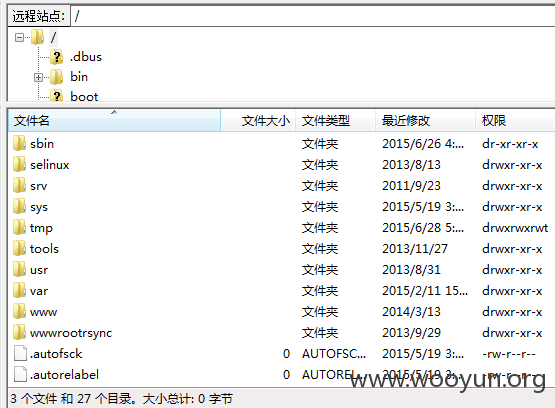The image size is (555, 408).
Task: Sort by 最近修改 column header
Action: click(425, 121)
